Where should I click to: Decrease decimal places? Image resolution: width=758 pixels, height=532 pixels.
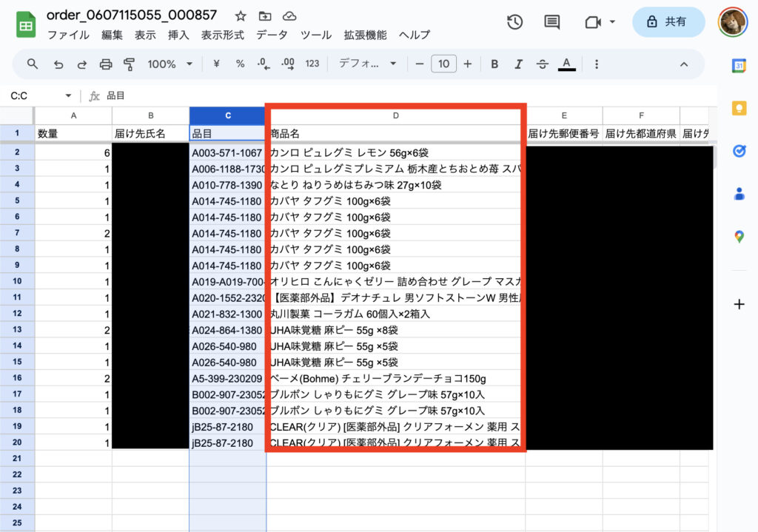click(x=264, y=64)
